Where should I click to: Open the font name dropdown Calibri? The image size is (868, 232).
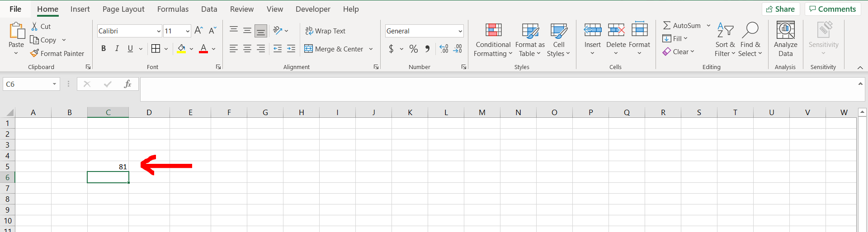[x=159, y=31]
